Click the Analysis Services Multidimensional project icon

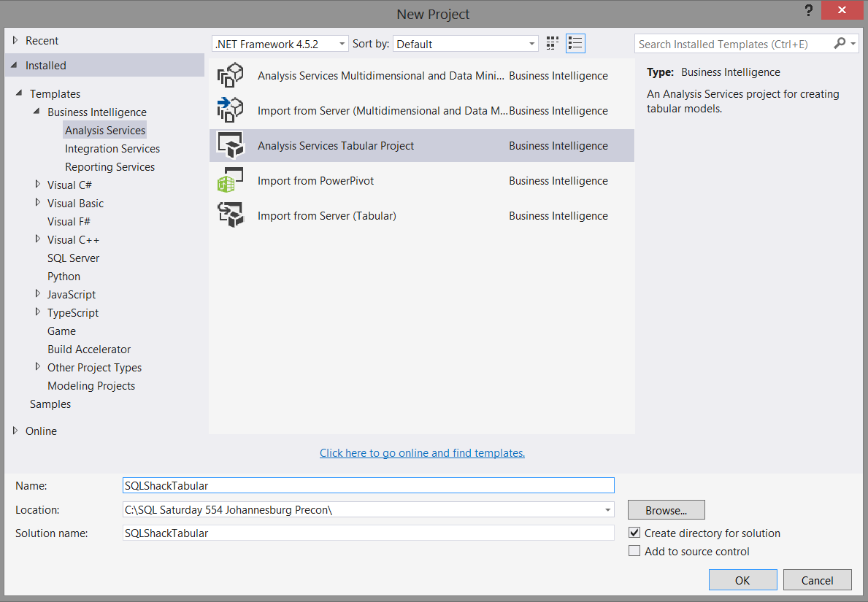click(231, 76)
